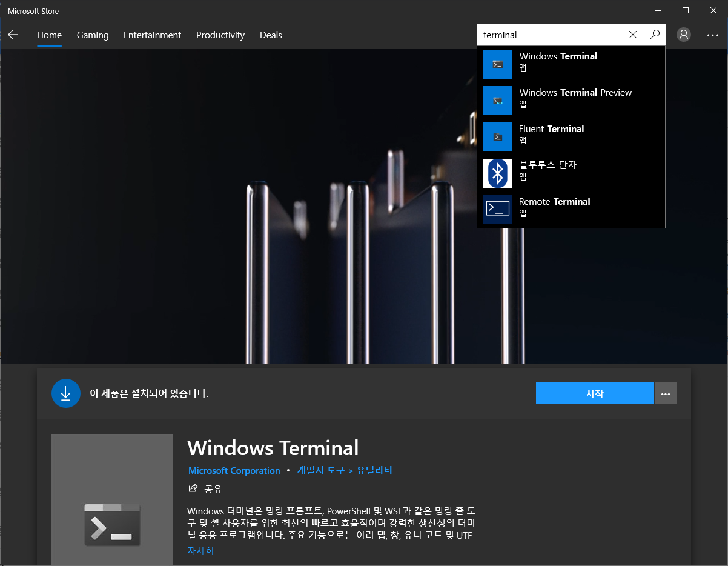Click the share icon beside 공유
The image size is (728, 566).
193,488
